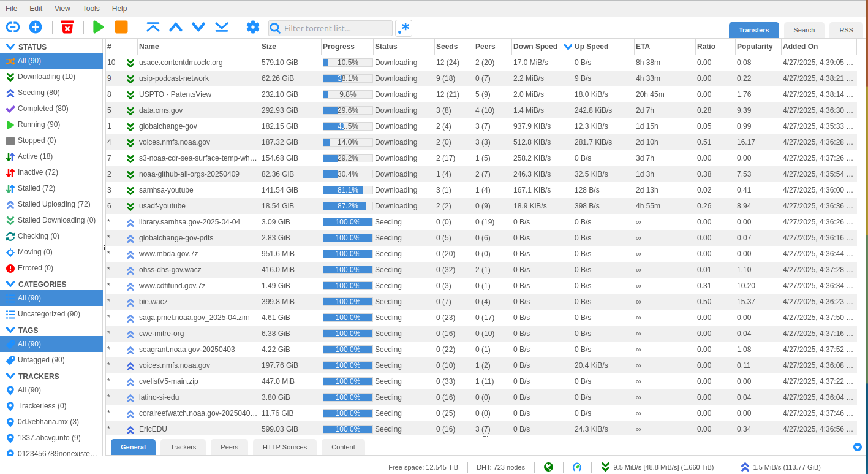Filter by Active (18) status
The width and height of the screenshot is (868, 474).
[x=51, y=156]
